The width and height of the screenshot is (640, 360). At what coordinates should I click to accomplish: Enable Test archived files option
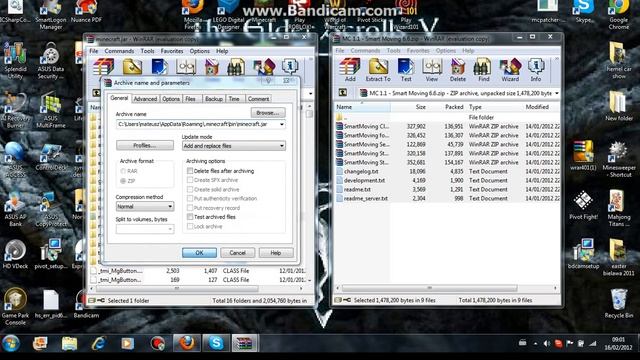190,217
